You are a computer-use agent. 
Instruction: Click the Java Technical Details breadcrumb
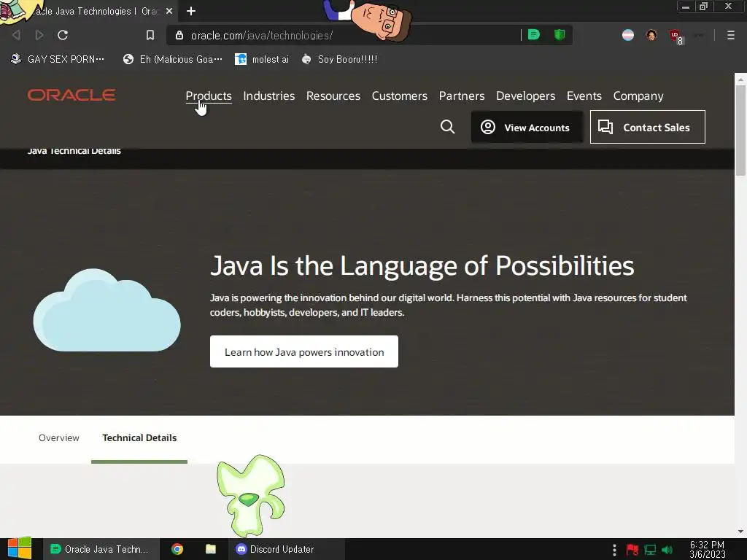(74, 151)
